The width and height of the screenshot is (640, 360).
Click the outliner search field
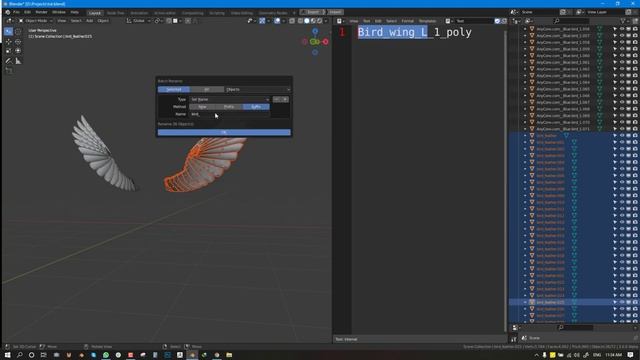[x=571, y=21]
